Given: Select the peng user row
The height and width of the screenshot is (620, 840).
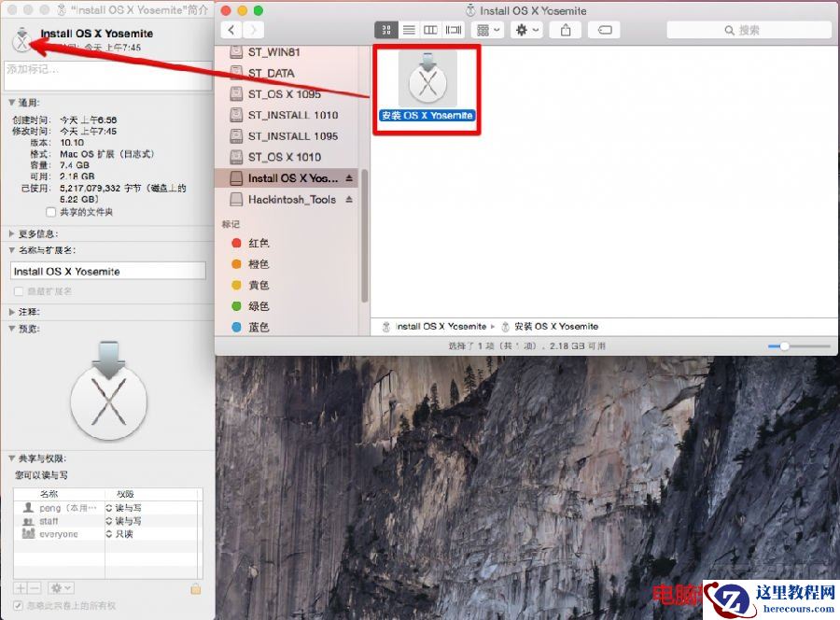Looking at the screenshot, I should [107, 507].
